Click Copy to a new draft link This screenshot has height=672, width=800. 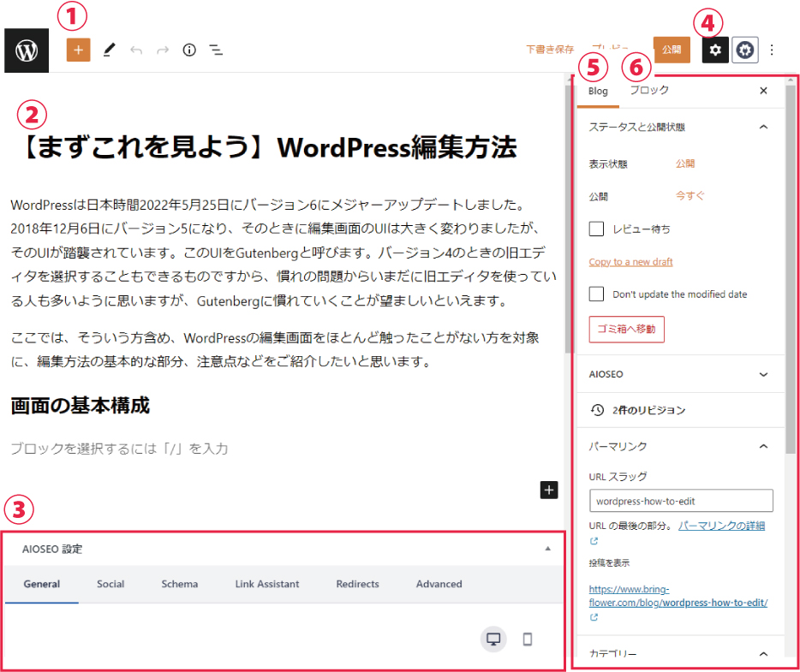(630, 262)
